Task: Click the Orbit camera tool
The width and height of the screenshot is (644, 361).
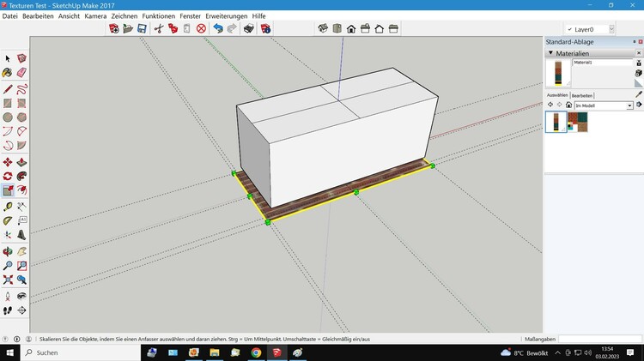Action: click(x=8, y=251)
